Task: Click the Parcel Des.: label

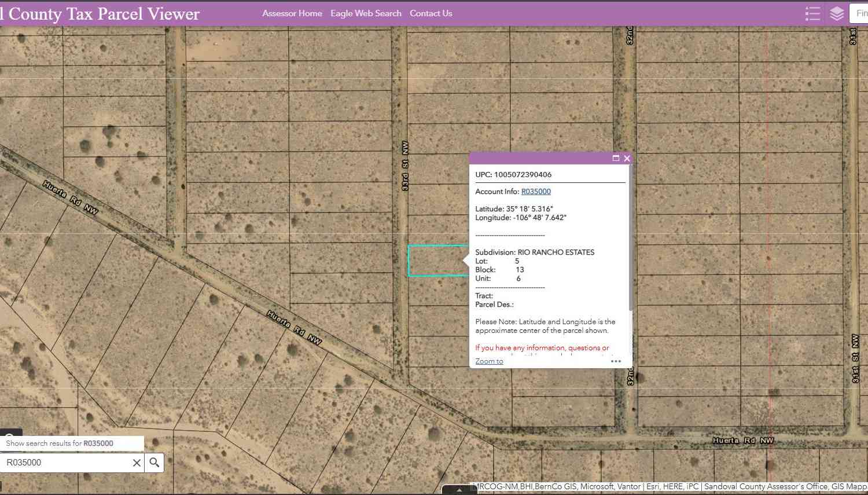Action: click(x=495, y=305)
